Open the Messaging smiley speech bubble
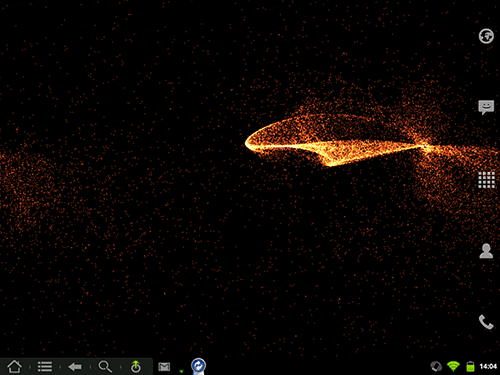The image size is (500, 375). (x=486, y=107)
